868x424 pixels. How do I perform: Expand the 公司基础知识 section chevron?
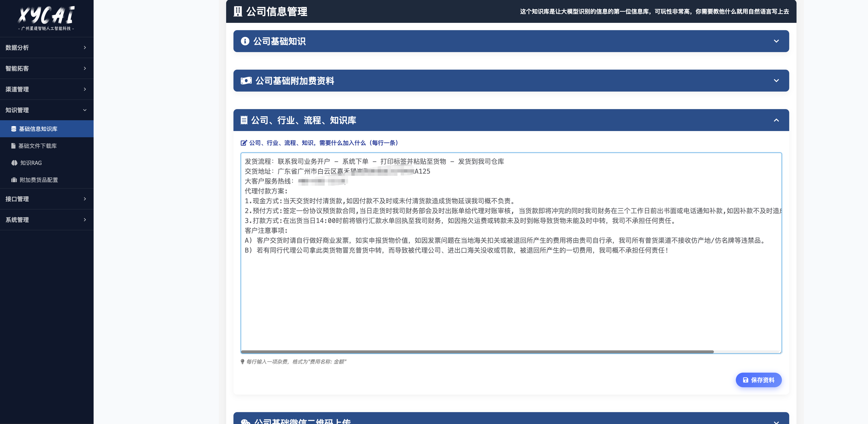pos(776,41)
